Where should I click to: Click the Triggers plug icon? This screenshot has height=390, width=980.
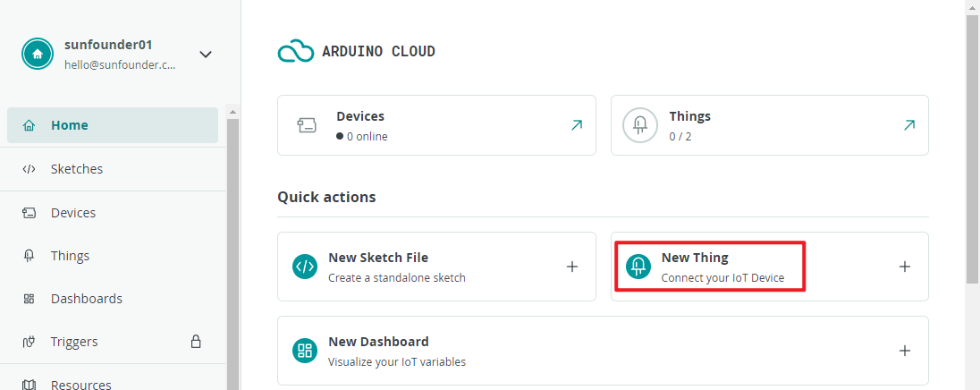[x=29, y=342]
